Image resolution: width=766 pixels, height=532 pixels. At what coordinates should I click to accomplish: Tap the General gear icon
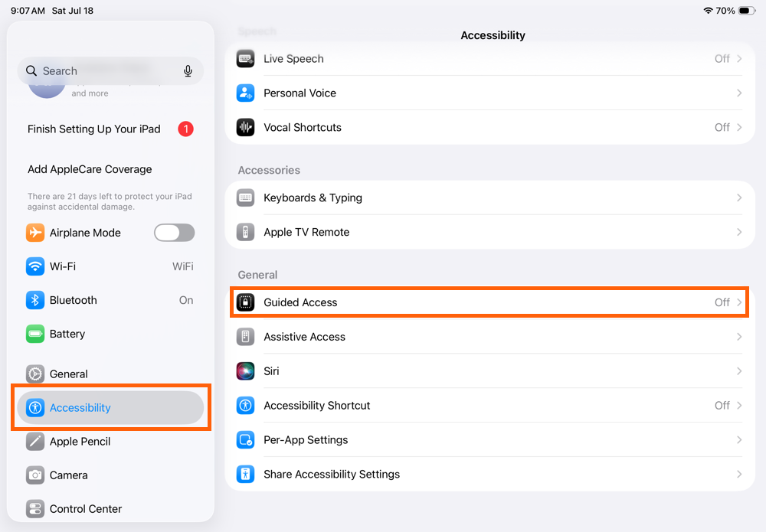tap(35, 374)
